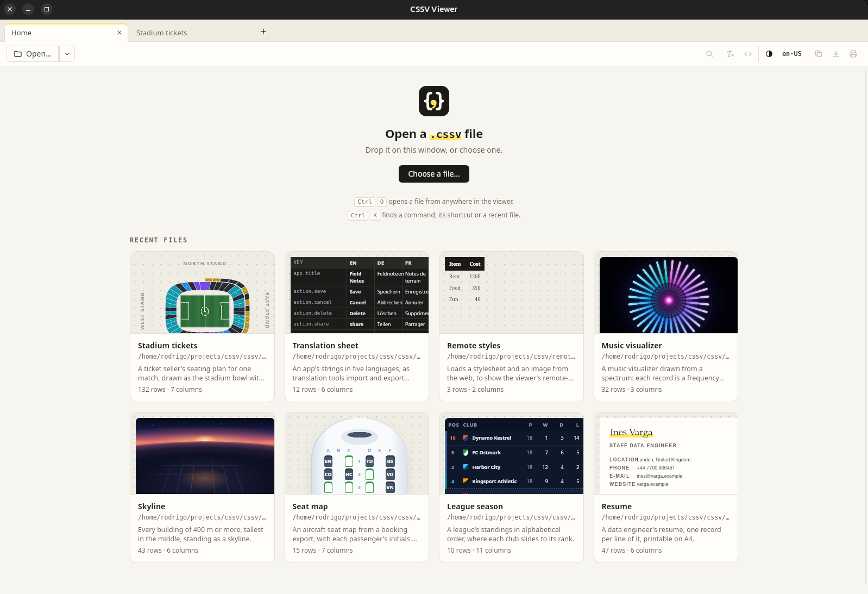Minimize the CSSV Viewer window
This screenshot has width=868, height=594.
pyautogui.click(x=28, y=9)
